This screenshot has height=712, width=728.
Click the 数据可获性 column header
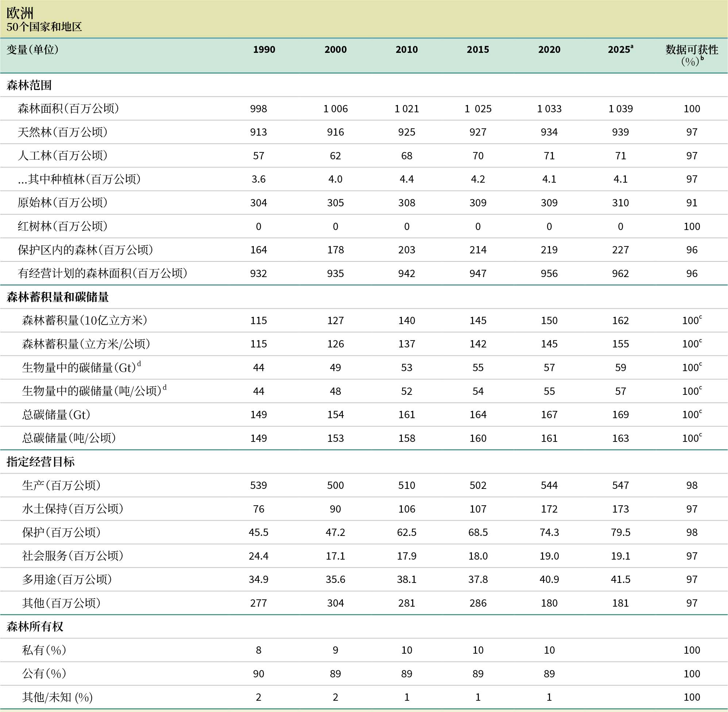click(x=691, y=50)
